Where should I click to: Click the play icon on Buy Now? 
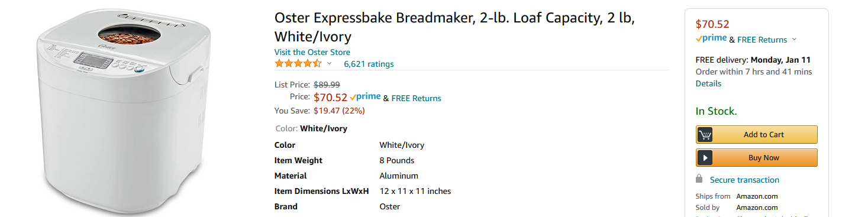[705, 158]
